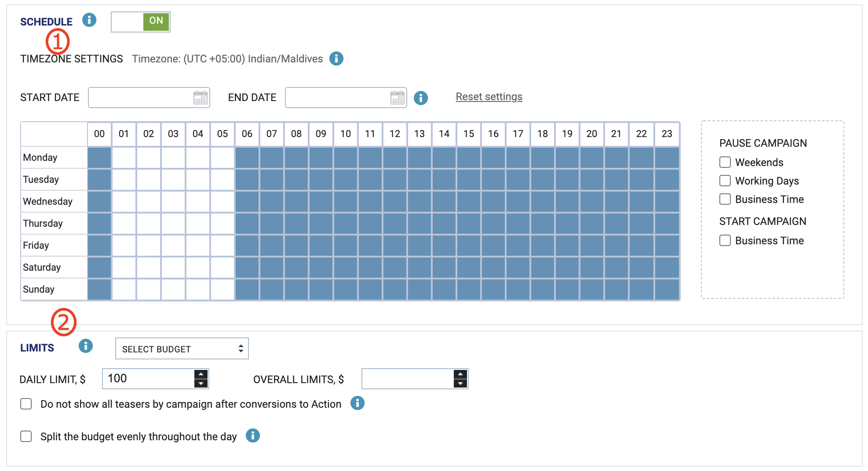
Task: Click info icon for conversions to Action option
Action: pos(357,403)
